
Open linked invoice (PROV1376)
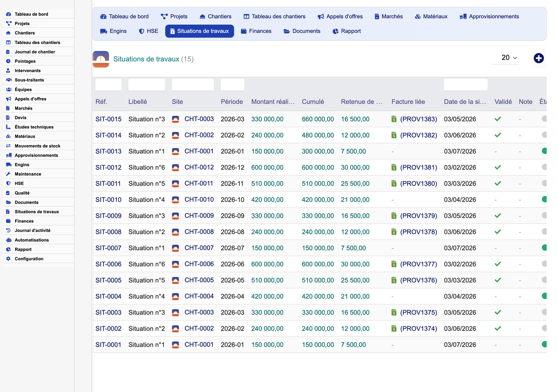tap(419, 280)
